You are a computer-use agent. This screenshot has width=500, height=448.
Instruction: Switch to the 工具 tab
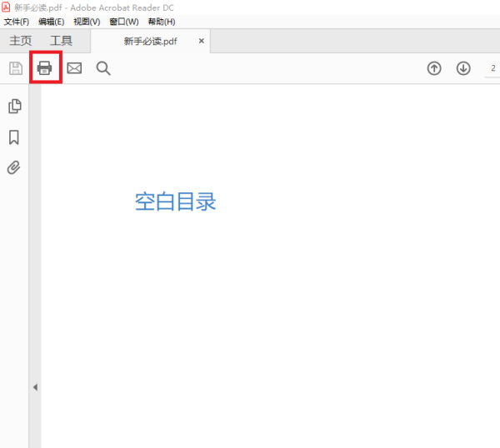click(61, 41)
